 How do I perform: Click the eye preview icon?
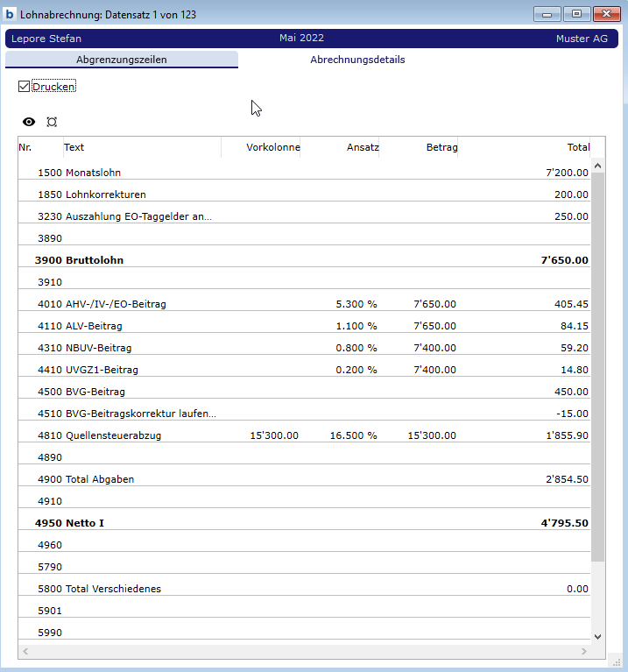pos(29,122)
